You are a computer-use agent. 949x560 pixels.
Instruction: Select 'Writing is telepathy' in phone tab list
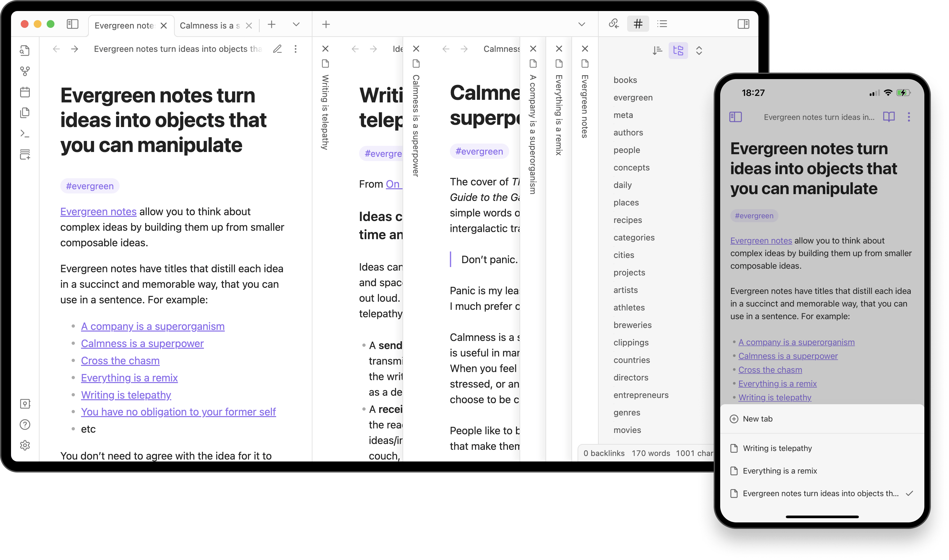point(822,448)
